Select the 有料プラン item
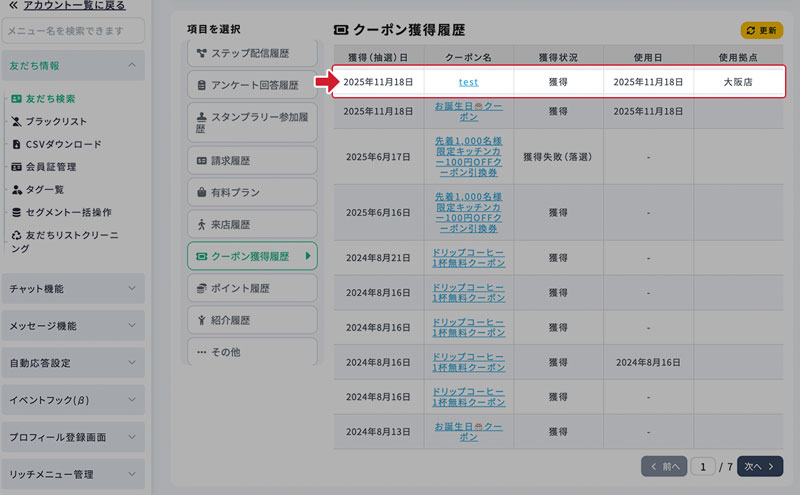This screenshot has height=495, width=800. pyautogui.click(x=251, y=192)
